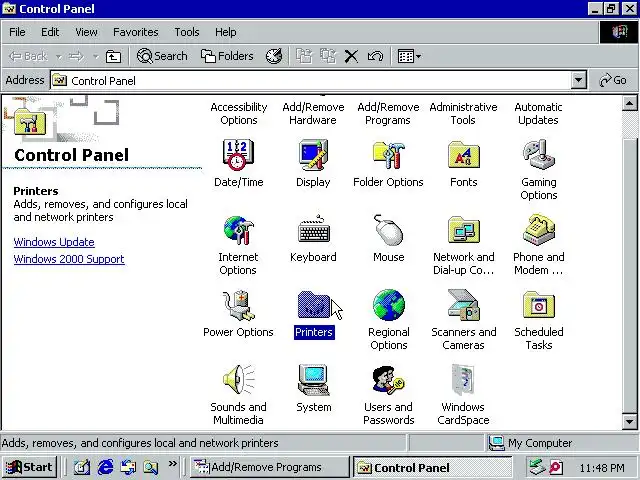Click the Delete X toolbar icon
Screen dimensions: 640x480
[x=351, y=56]
